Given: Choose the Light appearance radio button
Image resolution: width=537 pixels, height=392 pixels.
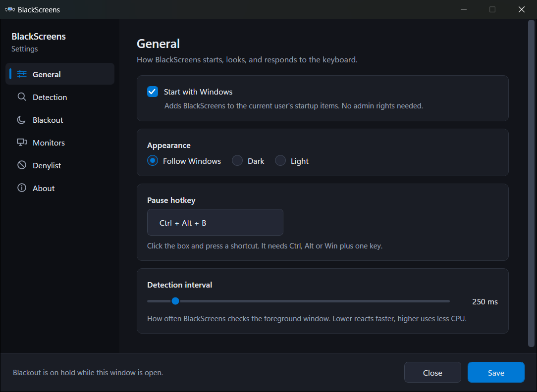Looking at the screenshot, I should pyautogui.click(x=280, y=161).
